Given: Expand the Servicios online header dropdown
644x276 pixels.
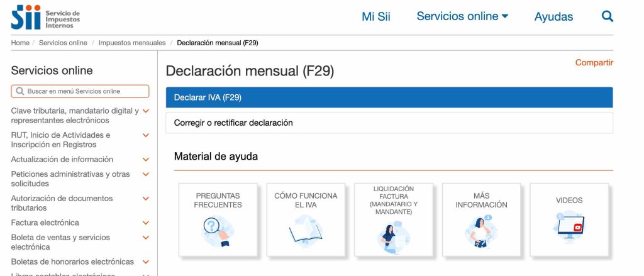Looking at the screenshot, I should coord(462,16).
